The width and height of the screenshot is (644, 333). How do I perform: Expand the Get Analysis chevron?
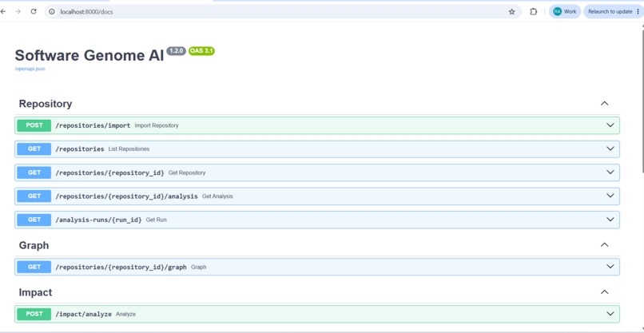pyautogui.click(x=610, y=196)
